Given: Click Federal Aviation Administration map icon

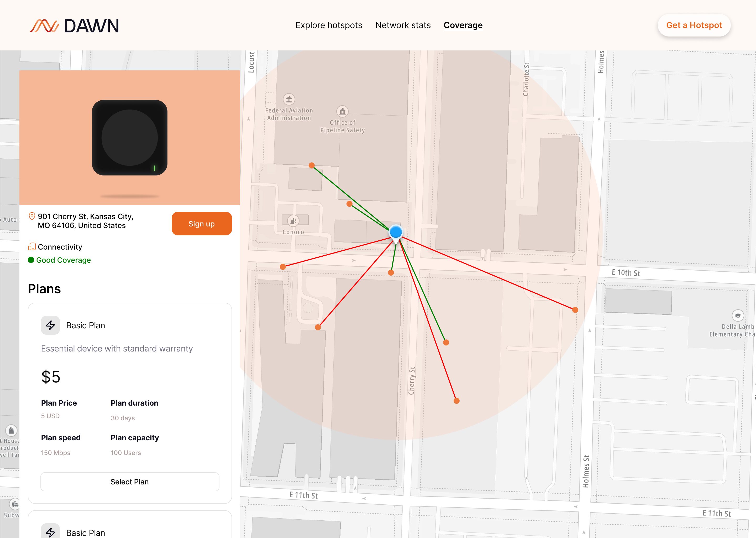Looking at the screenshot, I should [x=289, y=99].
